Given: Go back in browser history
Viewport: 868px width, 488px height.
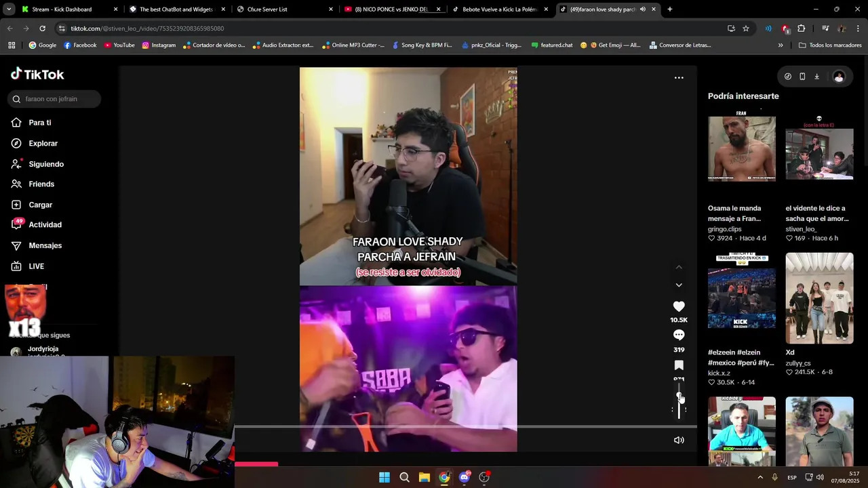Looking at the screenshot, I should tap(9, 28).
